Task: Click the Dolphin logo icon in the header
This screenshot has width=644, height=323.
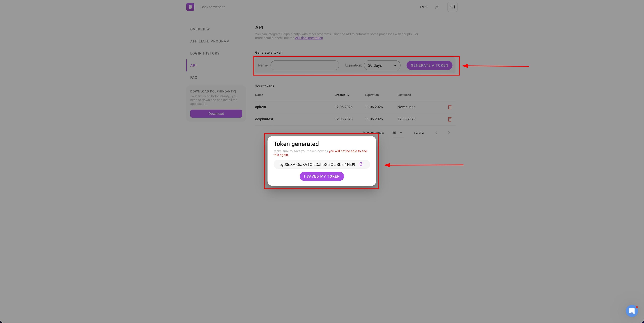Action: pyautogui.click(x=190, y=7)
